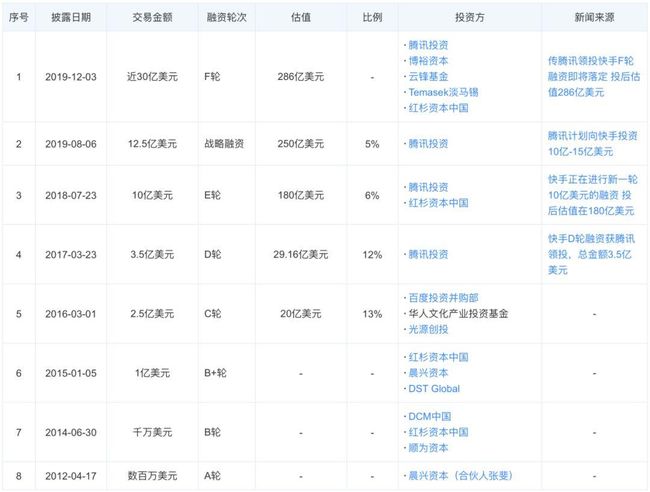Screen dimensions: 650x492
Task: Select the date 2019-08-06
Action: (71, 144)
